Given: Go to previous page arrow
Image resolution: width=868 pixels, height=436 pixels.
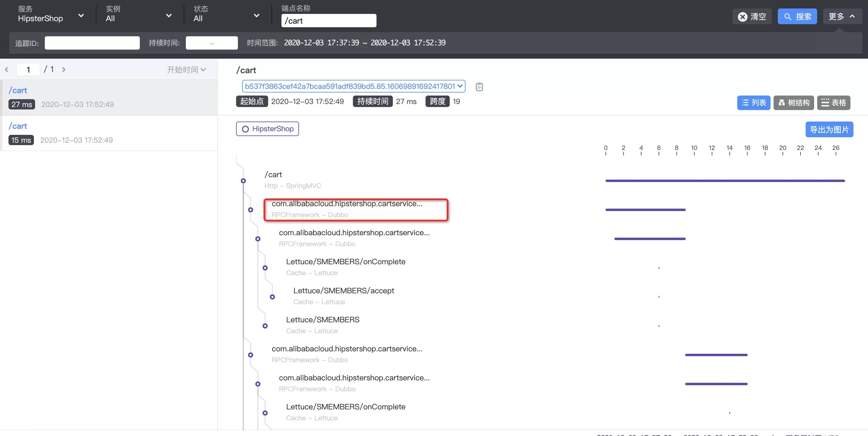Looking at the screenshot, I should point(6,70).
